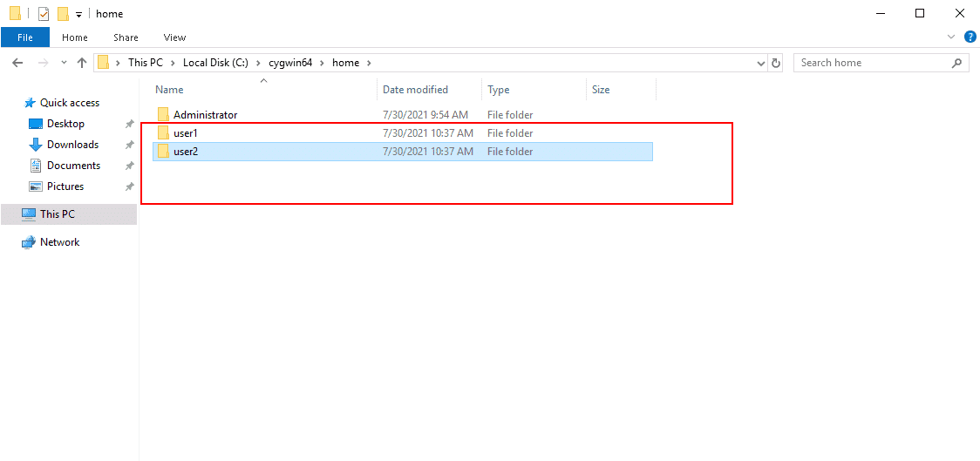
Task: Open the File menu
Action: pos(25,37)
